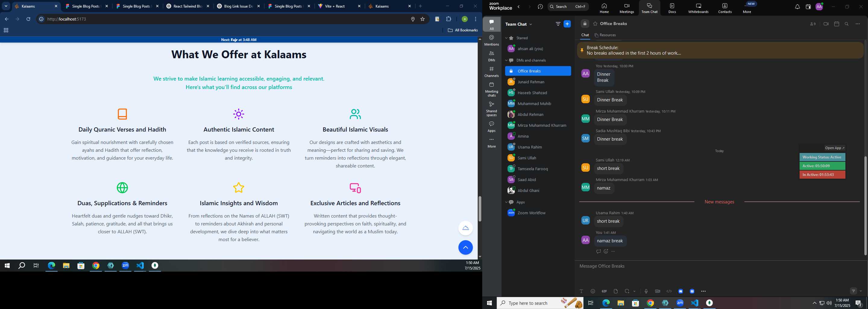Click the chat filter icon beside Team Chat

point(558,24)
